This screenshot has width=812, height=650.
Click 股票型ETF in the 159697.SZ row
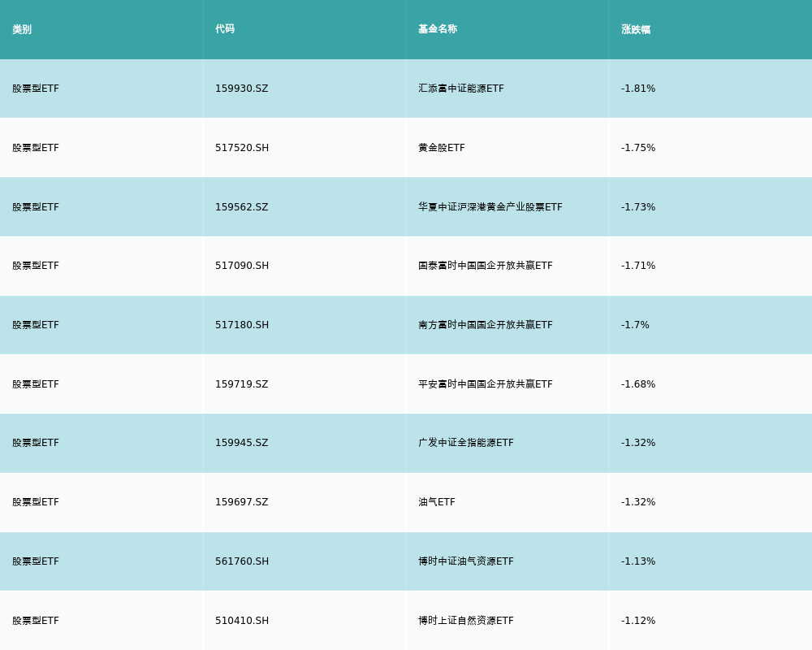(36, 502)
